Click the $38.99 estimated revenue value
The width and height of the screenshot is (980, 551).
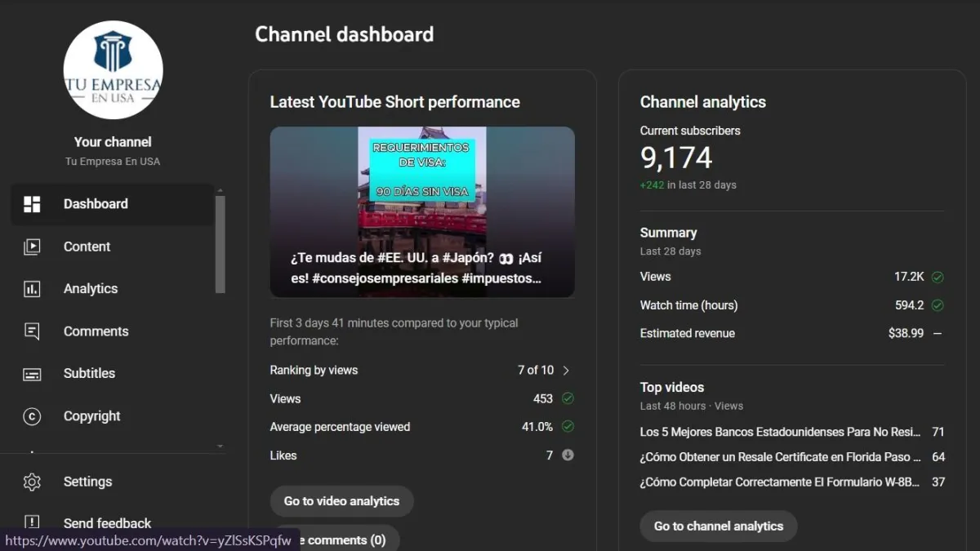pyautogui.click(x=906, y=333)
